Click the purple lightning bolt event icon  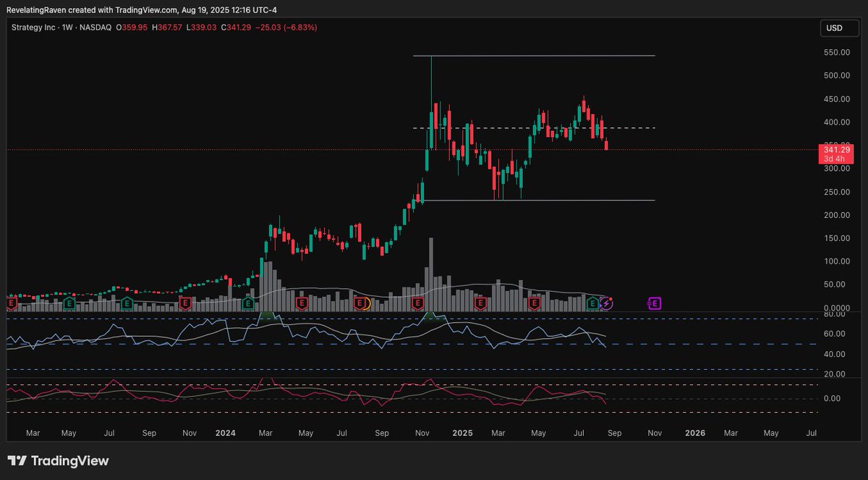[607, 303]
